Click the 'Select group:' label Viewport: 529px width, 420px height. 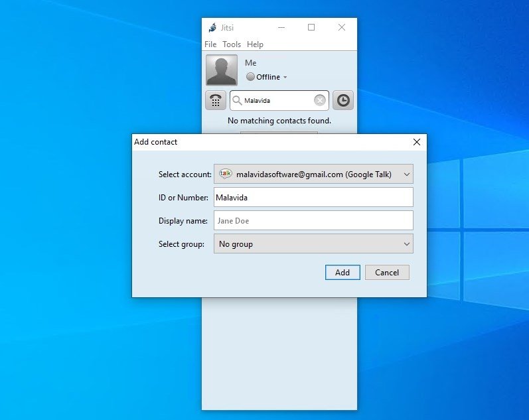coord(181,244)
